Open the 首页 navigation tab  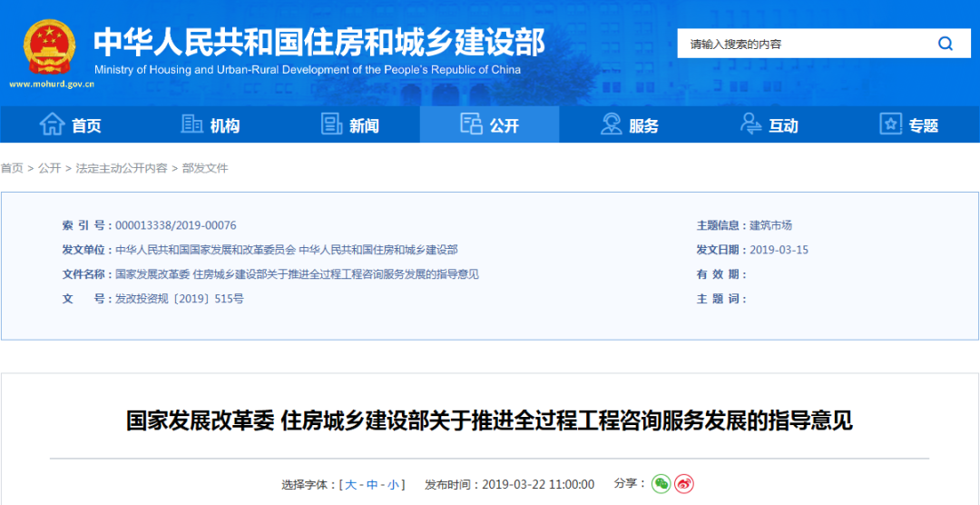(70, 124)
